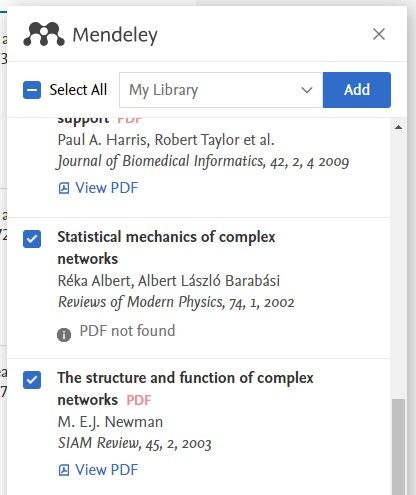Screen dimensions: 416x495
Task: Click the scrollbar up arrow
Action: pyautogui.click(x=398, y=127)
